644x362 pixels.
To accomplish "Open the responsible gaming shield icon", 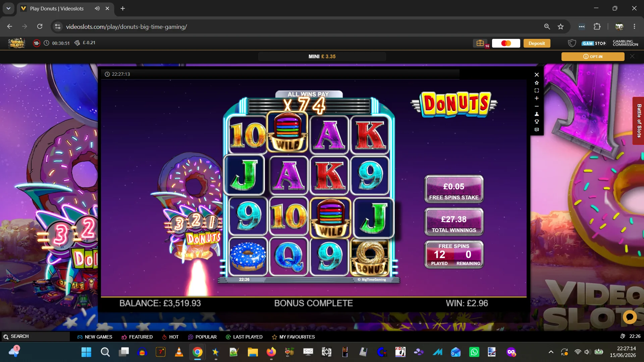I will click(572, 43).
